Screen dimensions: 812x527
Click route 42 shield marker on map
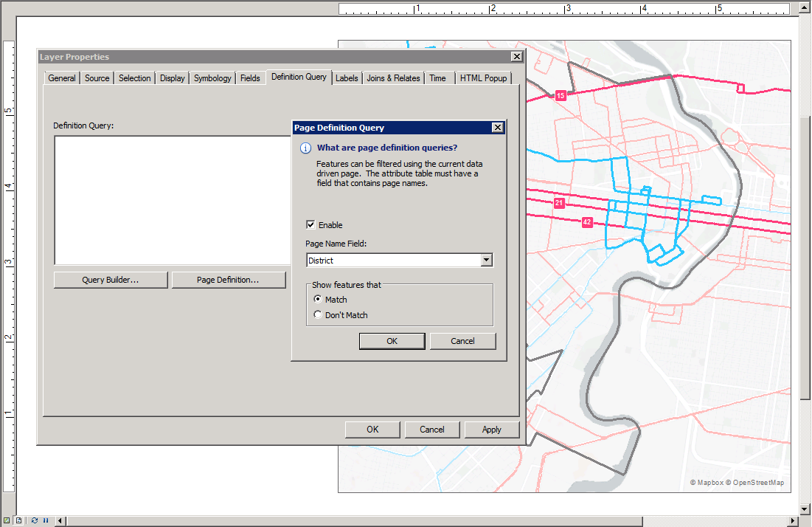point(587,222)
